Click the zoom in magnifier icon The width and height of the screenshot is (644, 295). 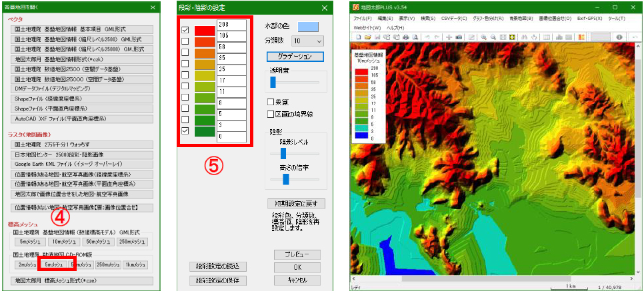click(x=483, y=37)
